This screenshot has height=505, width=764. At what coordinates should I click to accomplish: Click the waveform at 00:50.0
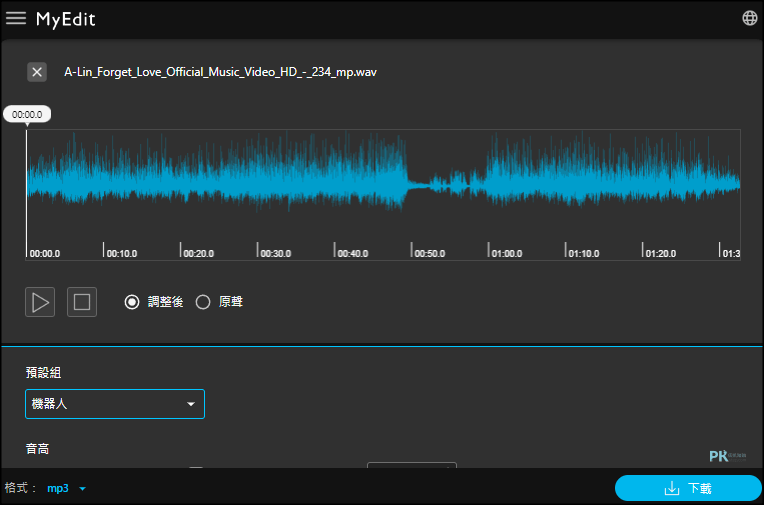point(412,183)
